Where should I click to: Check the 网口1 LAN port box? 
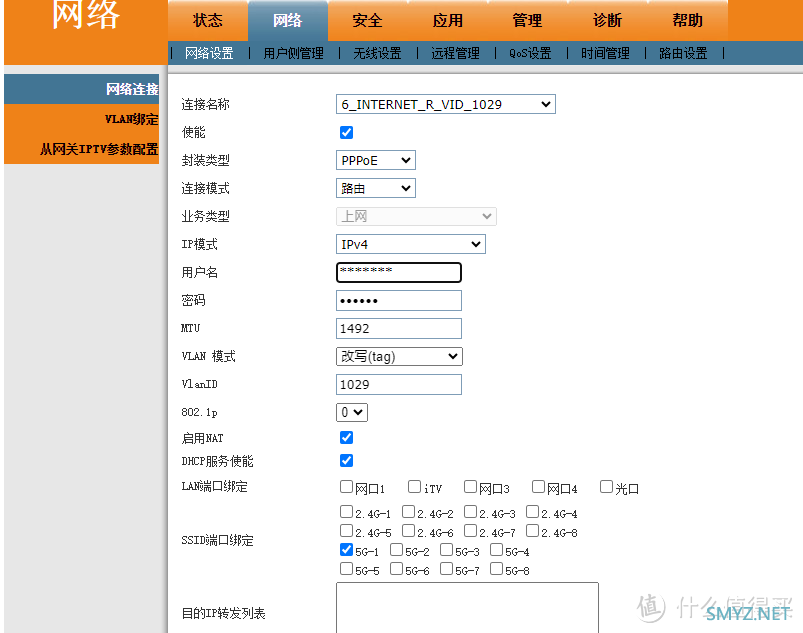(346, 487)
